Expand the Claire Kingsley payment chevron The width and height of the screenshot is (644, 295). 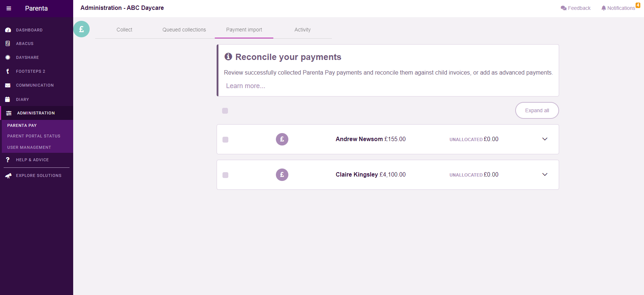click(x=545, y=174)
